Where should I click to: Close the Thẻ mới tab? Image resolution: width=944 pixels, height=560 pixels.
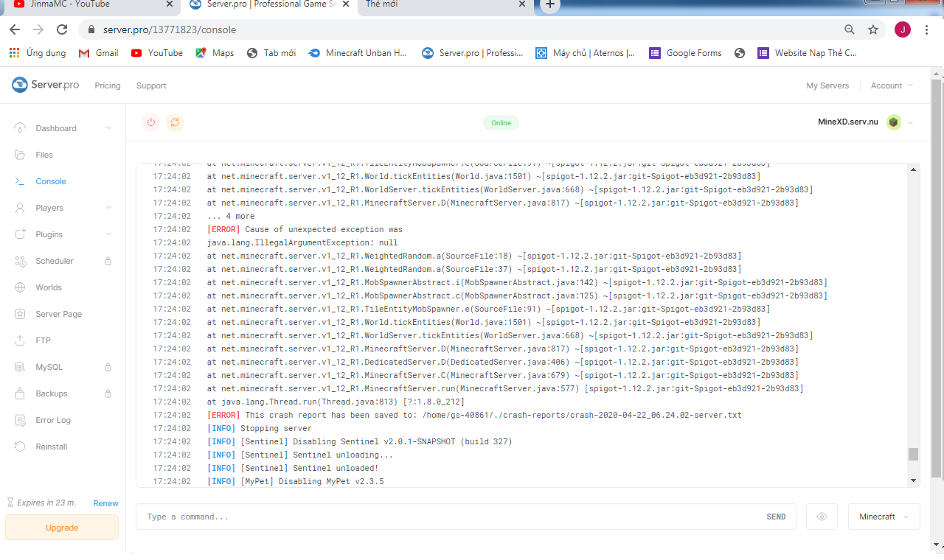coord(521,4)
